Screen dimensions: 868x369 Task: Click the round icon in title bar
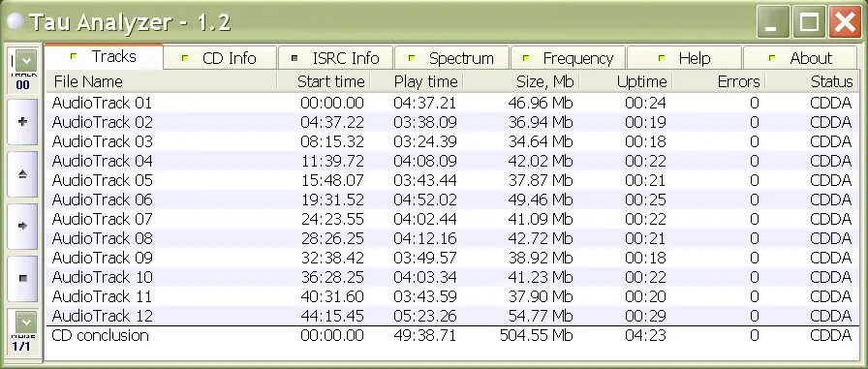[15, 21]
